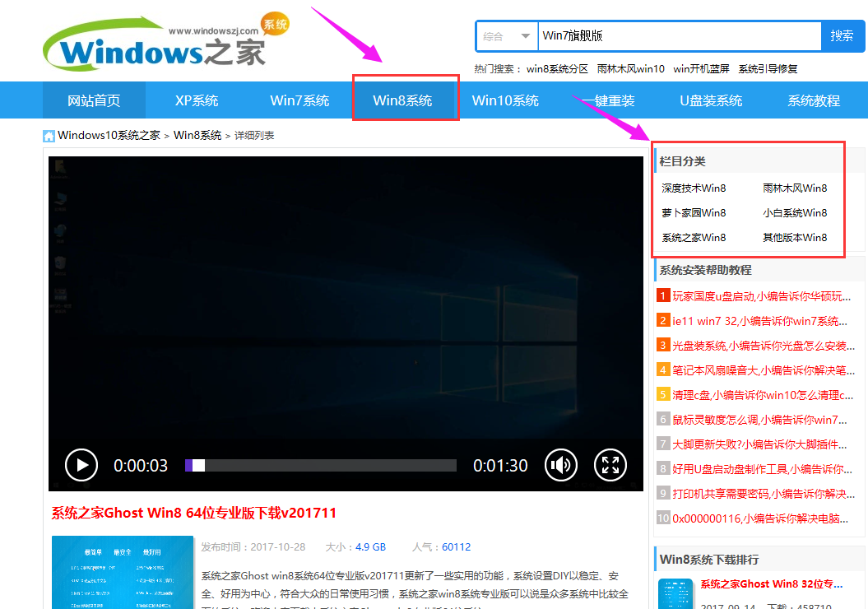This screenshot has height=609, width=868.
Task: Go to the Win10系统 navigation tab
Action: pos(505,100)
